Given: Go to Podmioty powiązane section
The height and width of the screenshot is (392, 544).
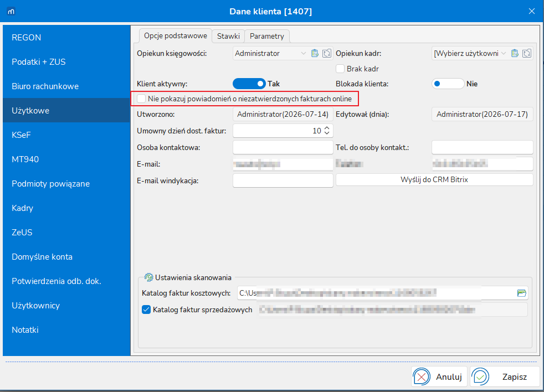Looking at the screenshot, I should coord(66,183).
